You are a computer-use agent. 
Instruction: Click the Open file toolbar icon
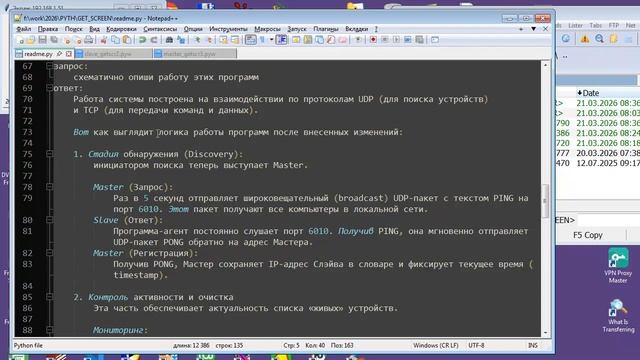31,40
